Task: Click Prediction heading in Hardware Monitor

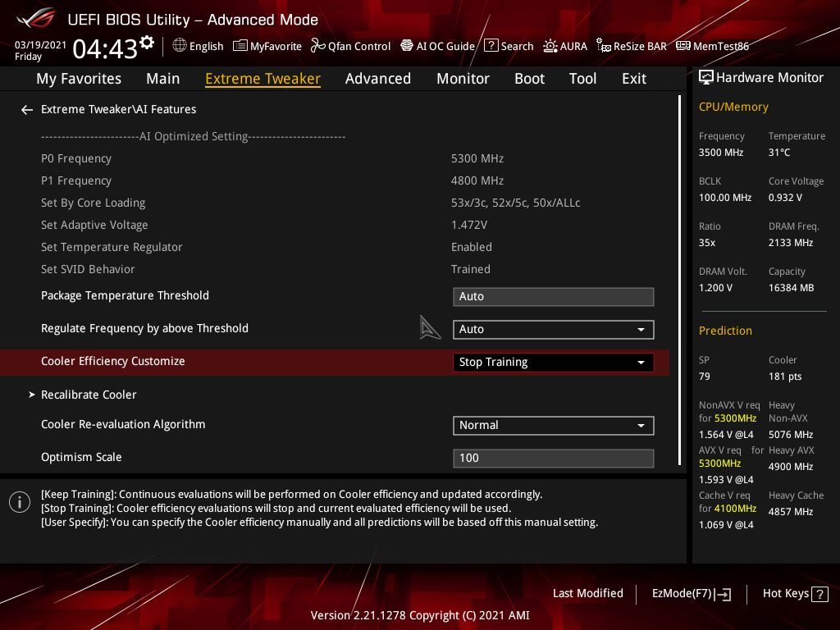Action: 725,331
